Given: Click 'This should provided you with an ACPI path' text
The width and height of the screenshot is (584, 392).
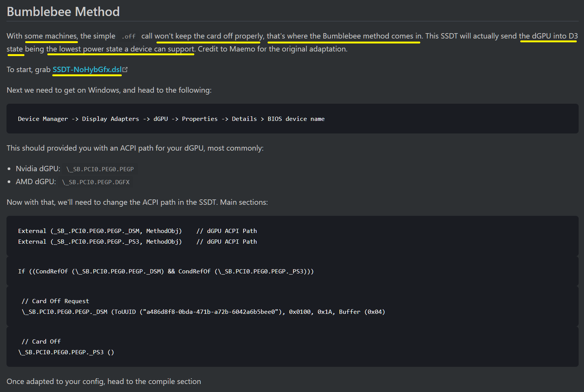Looking at the screenshot, I should (135, 148).
